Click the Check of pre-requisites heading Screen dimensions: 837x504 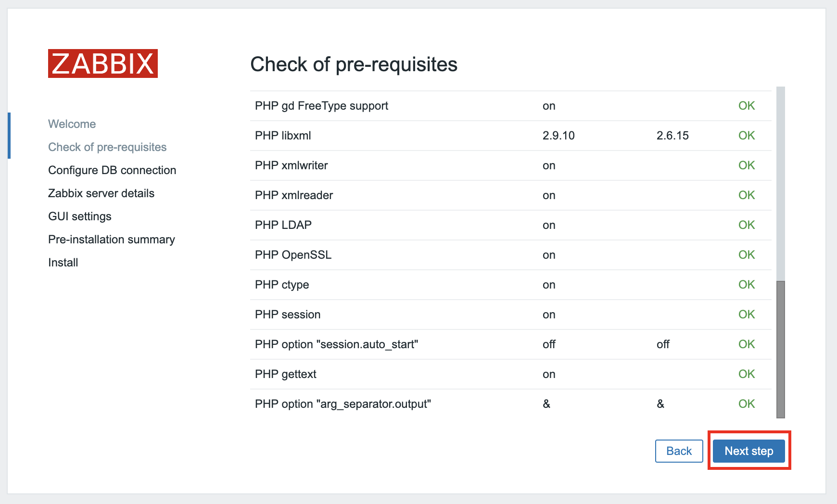[x=354, y=64]
